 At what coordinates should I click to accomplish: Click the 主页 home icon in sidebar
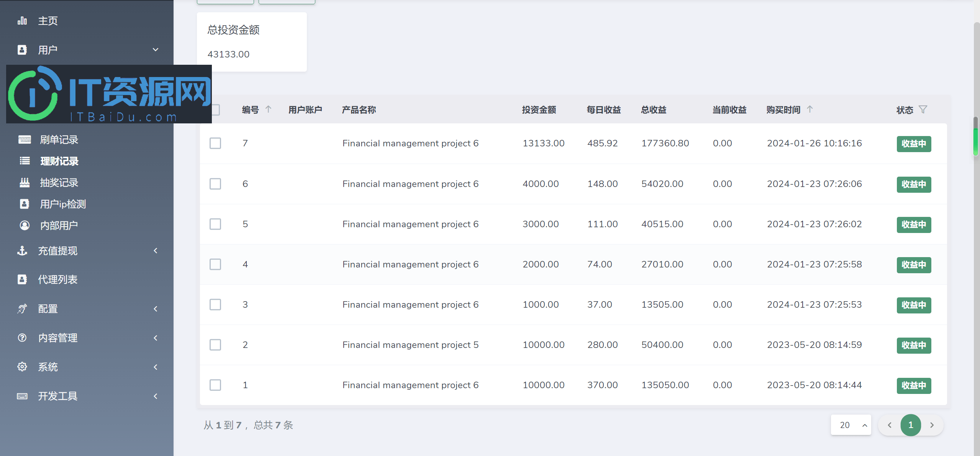tap(23, 20)
